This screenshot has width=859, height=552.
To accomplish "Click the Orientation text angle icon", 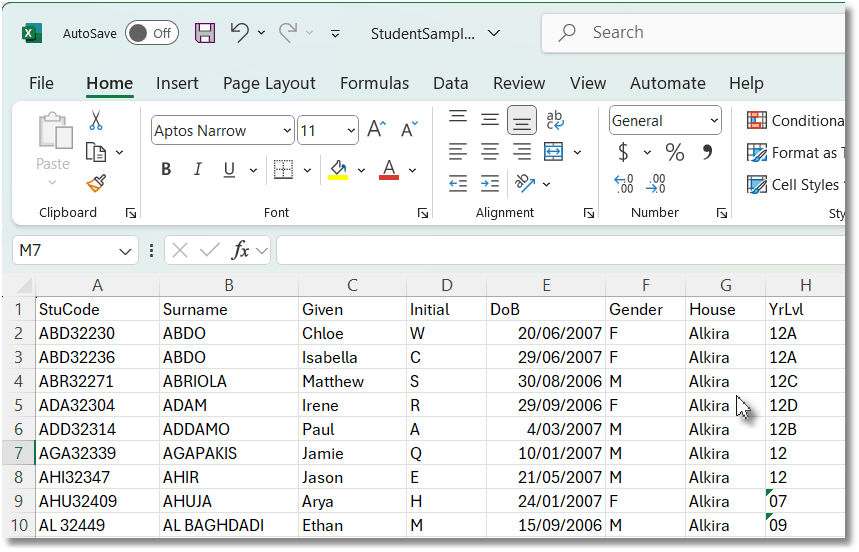I will point(524,183).
